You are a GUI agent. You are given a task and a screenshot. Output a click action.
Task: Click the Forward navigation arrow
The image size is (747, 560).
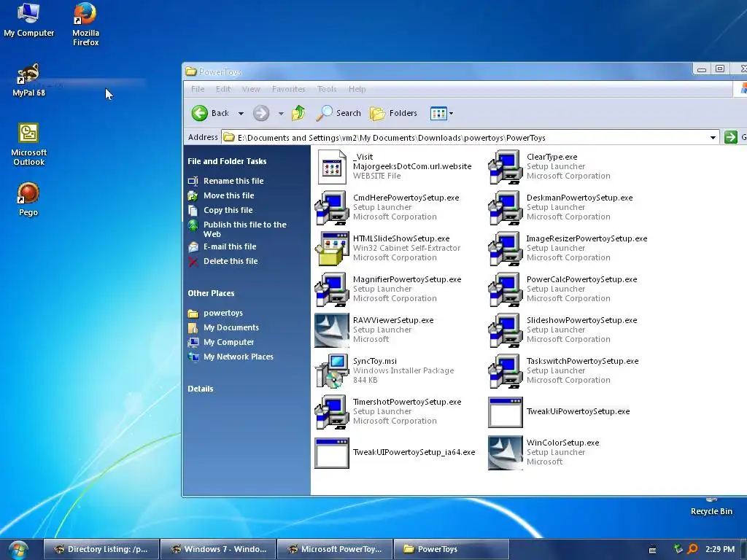[x=260, y=113]
